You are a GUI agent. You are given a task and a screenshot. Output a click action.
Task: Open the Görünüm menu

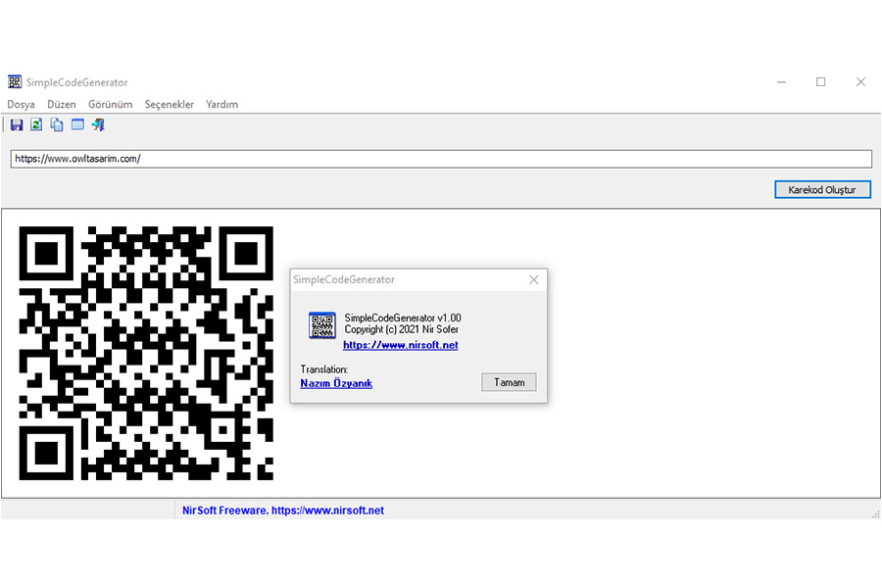[x=110, y=104]
